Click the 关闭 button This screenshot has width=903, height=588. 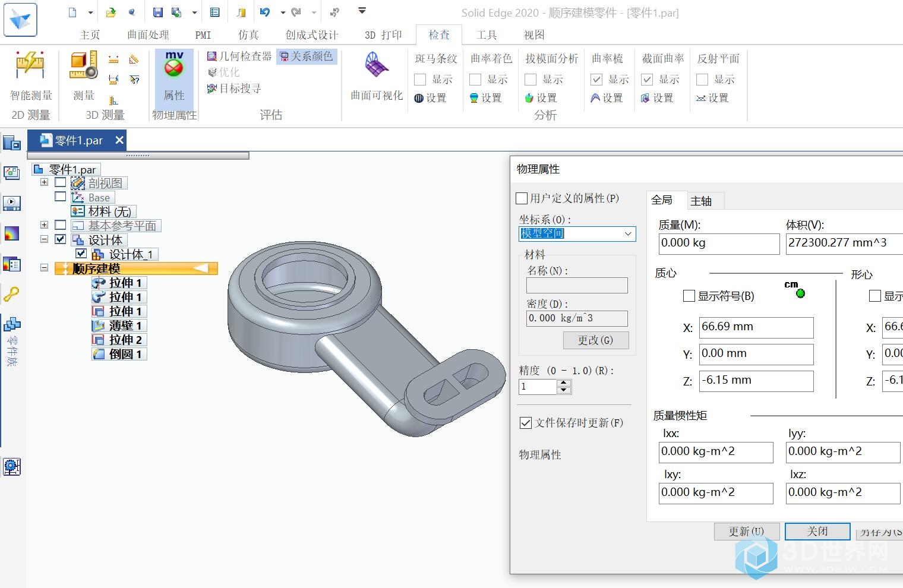click(x=817, y=532)
